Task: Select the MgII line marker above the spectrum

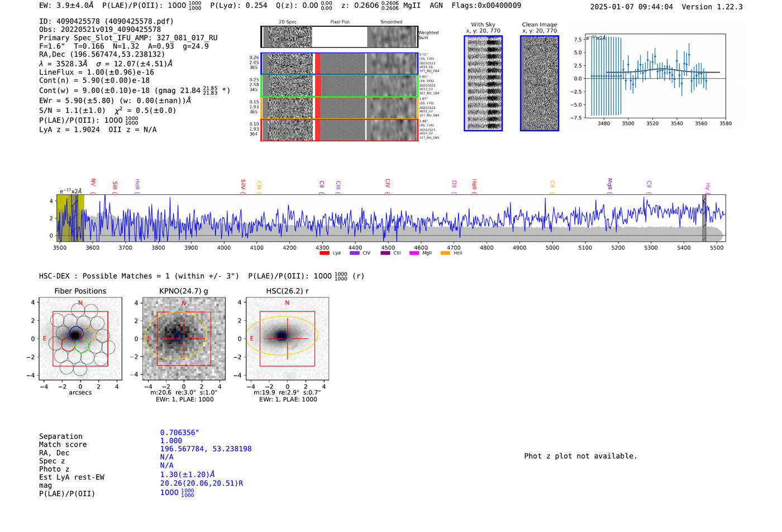Action: point(609,185)
